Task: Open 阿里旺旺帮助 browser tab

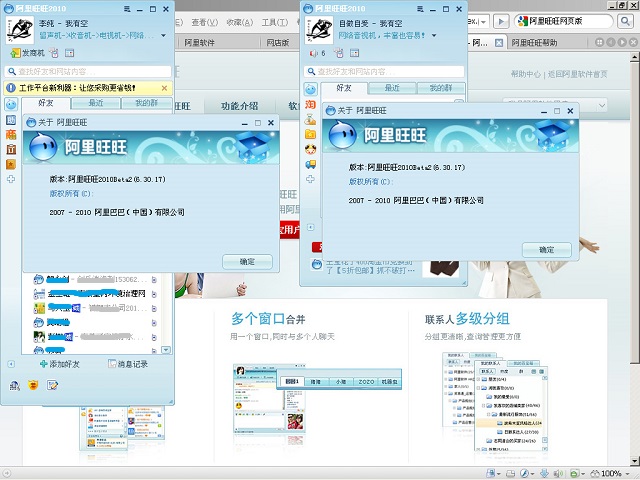Action: click(534, 42)
